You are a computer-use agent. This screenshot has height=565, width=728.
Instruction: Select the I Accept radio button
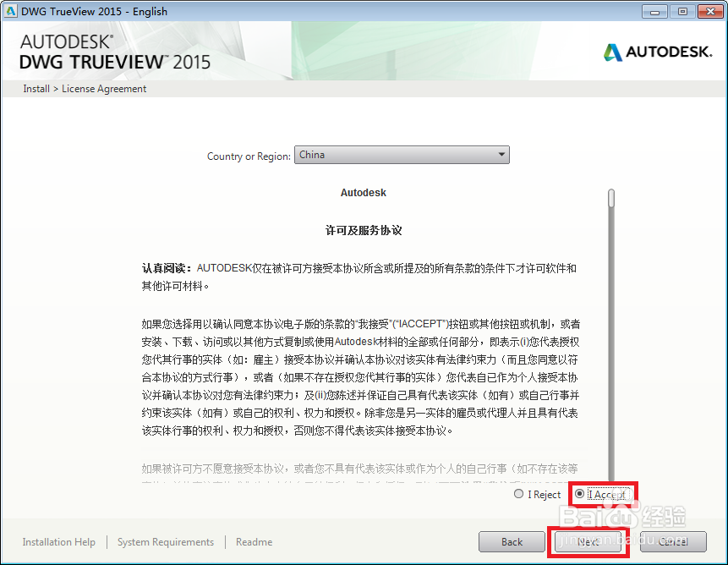coord(579,494)
